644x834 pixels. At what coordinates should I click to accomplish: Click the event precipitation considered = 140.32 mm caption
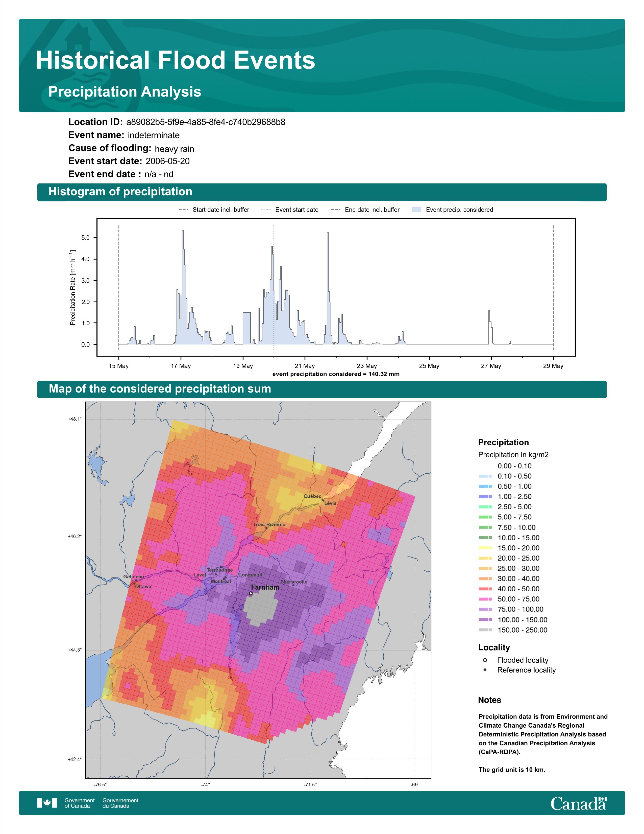point(336,374)
